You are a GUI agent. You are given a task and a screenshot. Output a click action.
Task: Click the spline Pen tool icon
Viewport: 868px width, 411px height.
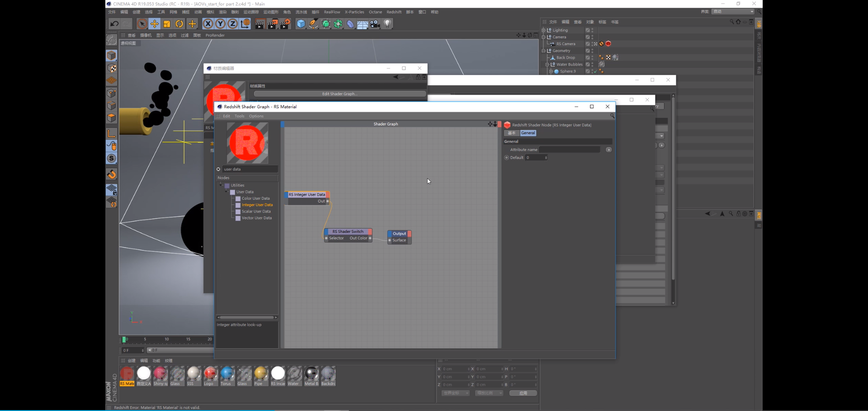click(x=313, y=24)
